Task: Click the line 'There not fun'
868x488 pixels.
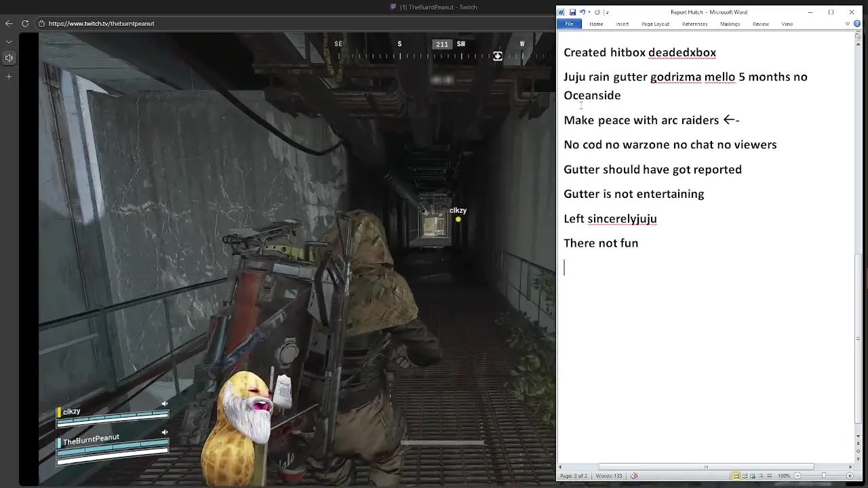Action: click(601, 243)
